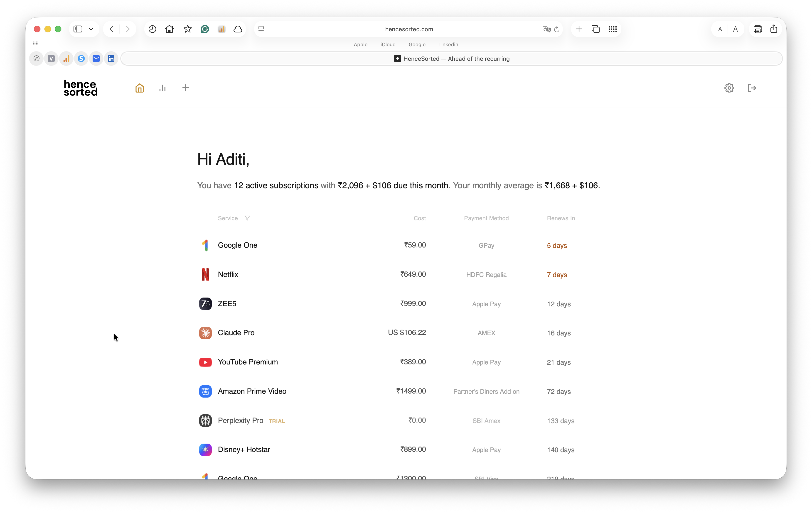Open HenceSorted settings via the gear icon
The height and width of the screenshot is (513, 812).
coord(729,88)
